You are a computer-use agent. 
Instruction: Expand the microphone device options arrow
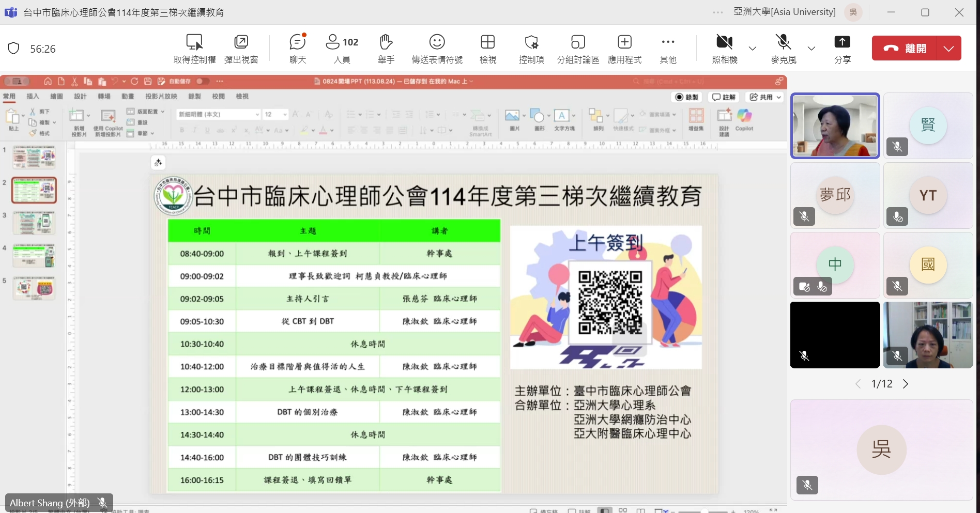pos(811,49)
